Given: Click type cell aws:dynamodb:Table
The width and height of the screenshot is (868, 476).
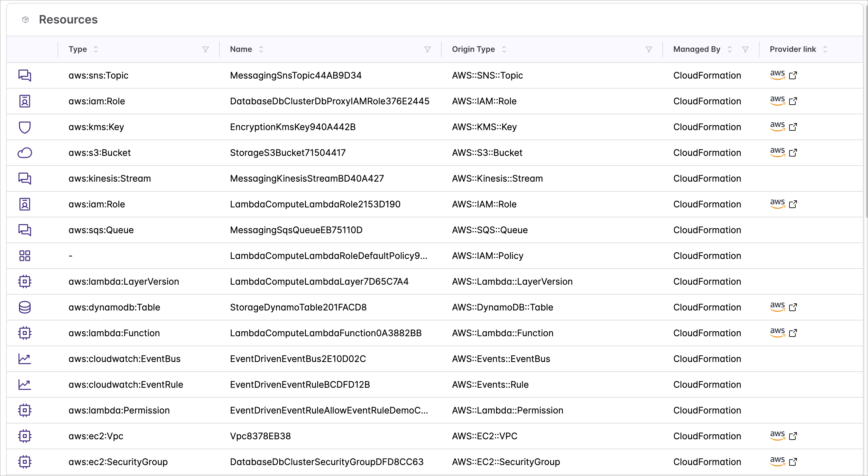Looking at the screenshot, I should (114, 307).
